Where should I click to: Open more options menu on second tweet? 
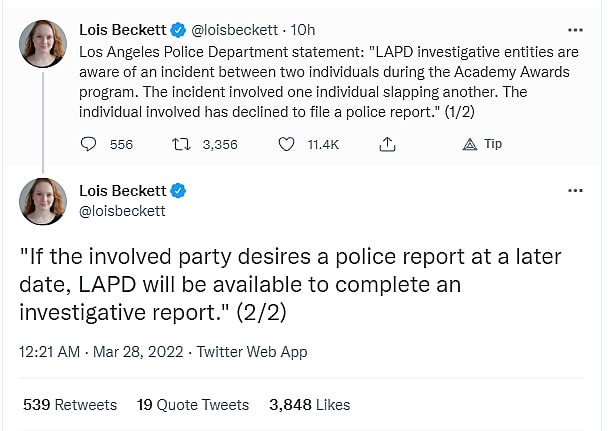click(x=575, y=190)
